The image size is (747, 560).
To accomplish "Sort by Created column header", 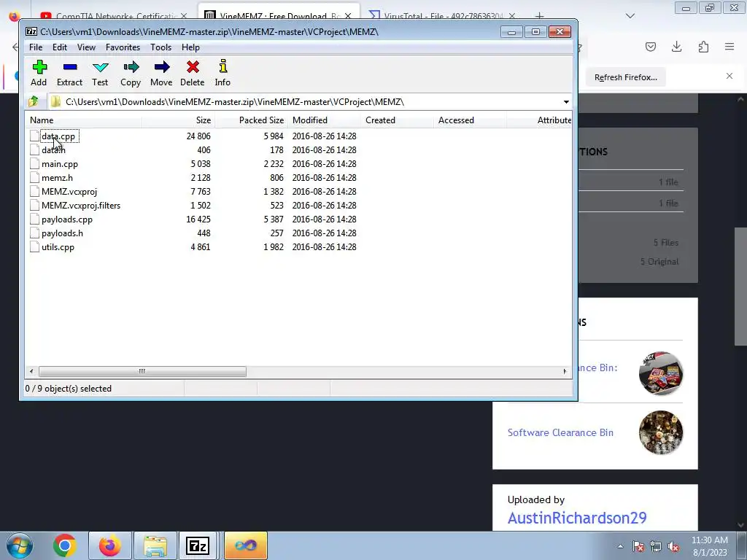I will [x=398, y=120].
